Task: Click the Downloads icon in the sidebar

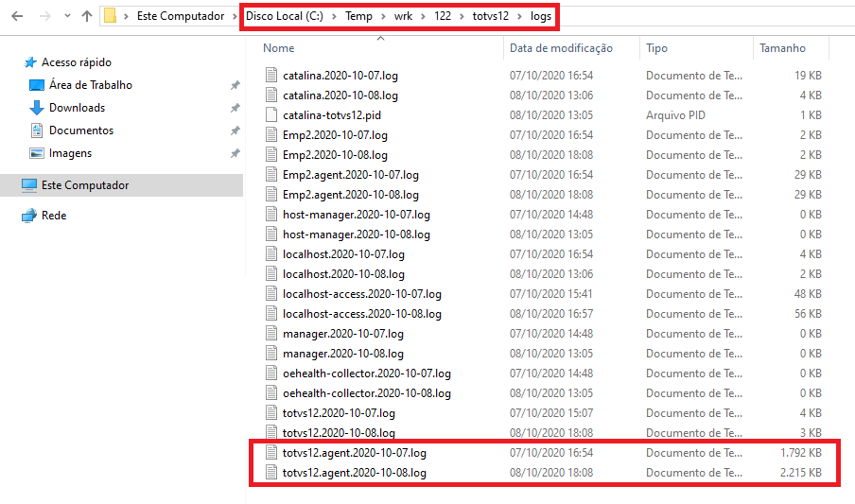Action: (x=38, y=108)
